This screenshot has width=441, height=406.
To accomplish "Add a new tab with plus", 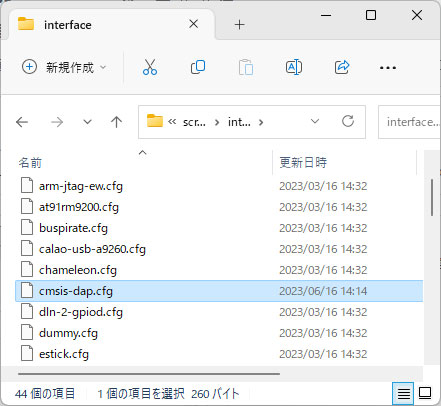I will tap(239, 25).
